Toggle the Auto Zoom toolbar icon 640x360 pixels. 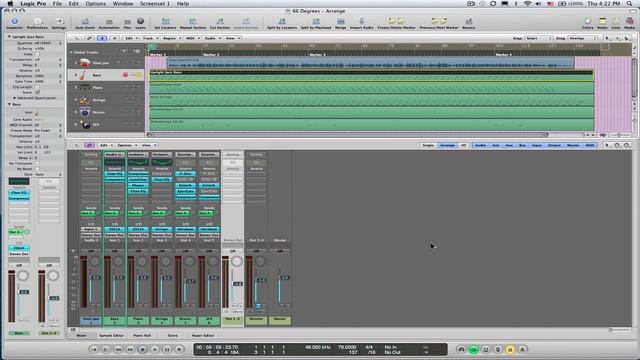85,21
